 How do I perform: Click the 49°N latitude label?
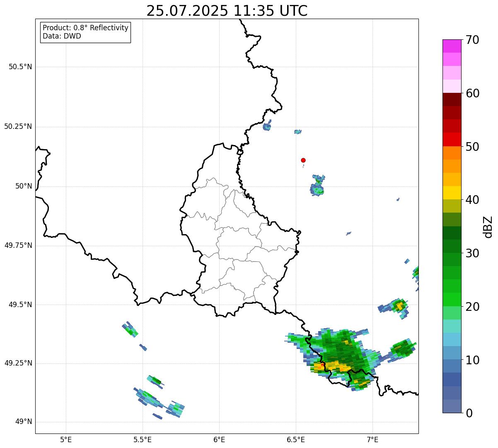point(24,422)
